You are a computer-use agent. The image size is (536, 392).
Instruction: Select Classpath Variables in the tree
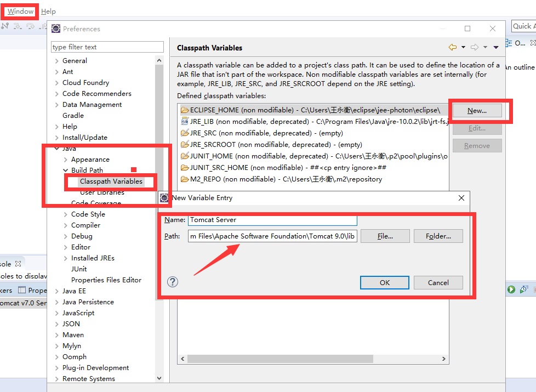(111, 181)
